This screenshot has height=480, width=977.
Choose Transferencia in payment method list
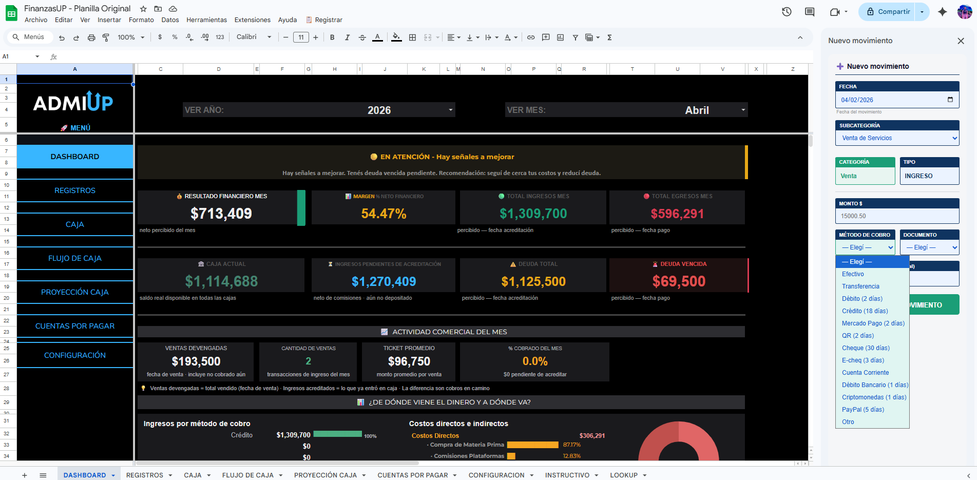point(860,286)
